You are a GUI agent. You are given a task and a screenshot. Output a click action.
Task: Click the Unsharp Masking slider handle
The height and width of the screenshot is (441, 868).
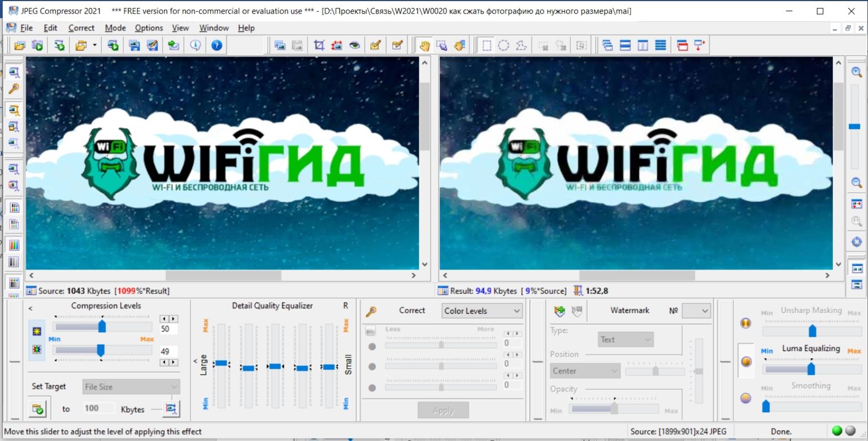[x=813, y=331]
